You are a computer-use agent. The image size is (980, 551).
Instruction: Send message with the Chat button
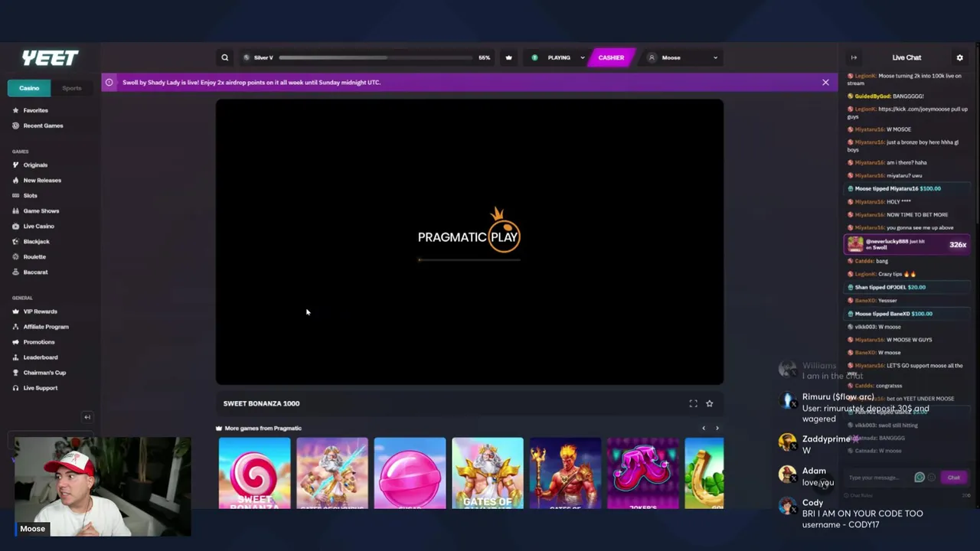pyautogui.click(x=953, y=478)
